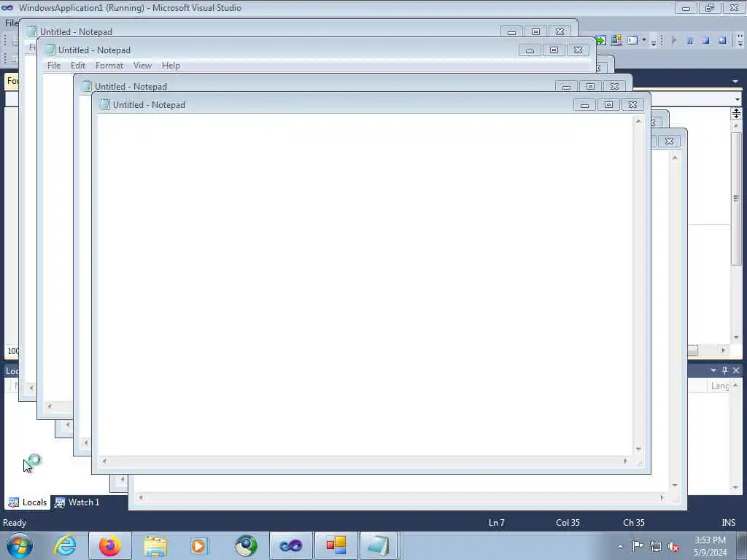Open the editor's active files dropdown arrow

[735, 82]
